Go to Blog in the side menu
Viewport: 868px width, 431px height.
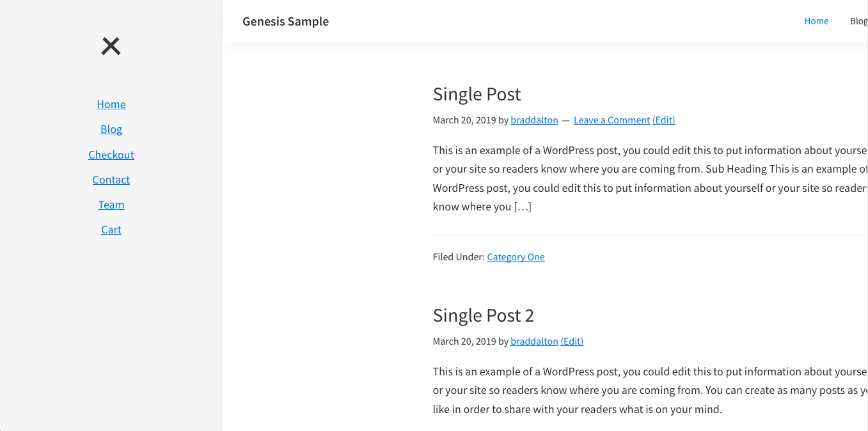(111, 129)
